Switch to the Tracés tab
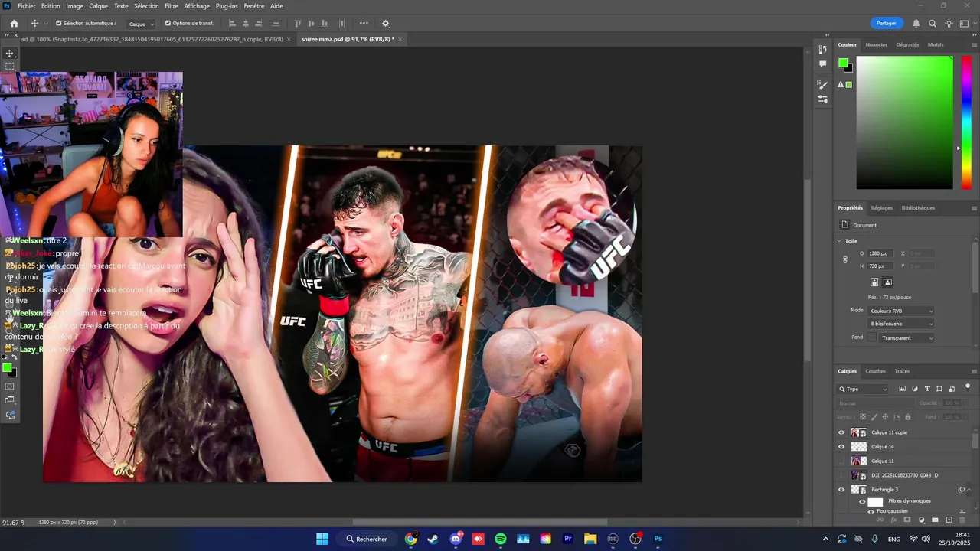980x551 pixels. pos(902,371)
